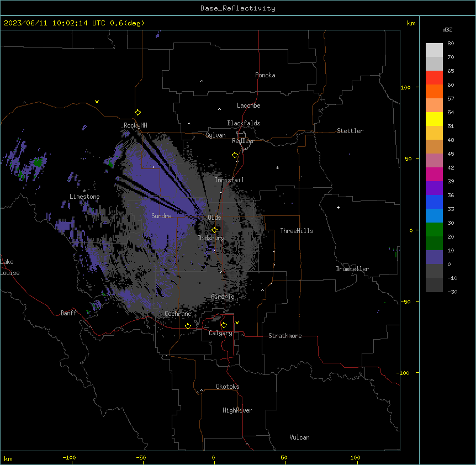Click the Sylvan label
The image size is (476, 465).
coord(215,135)
